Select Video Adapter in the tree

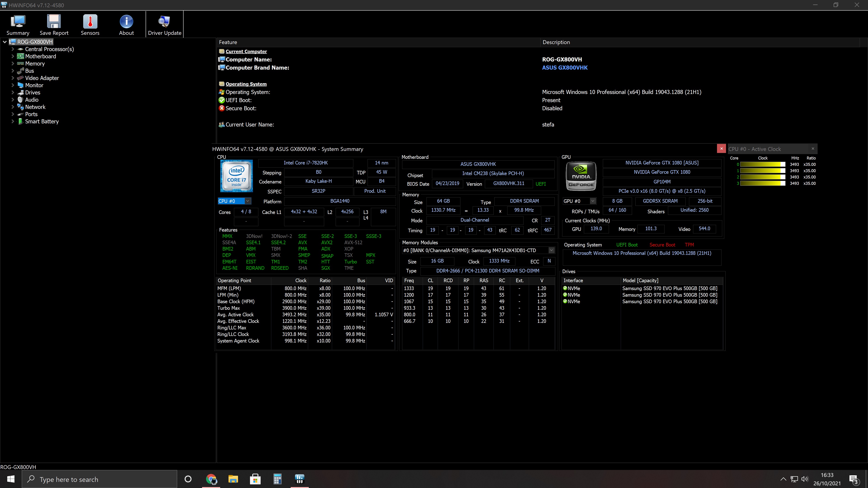point(42,78)
